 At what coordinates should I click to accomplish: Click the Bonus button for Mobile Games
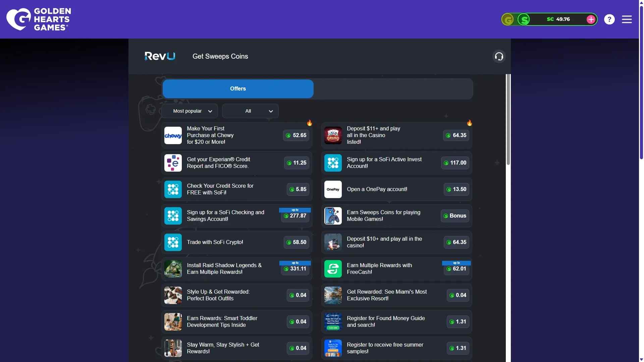point(455,216)
